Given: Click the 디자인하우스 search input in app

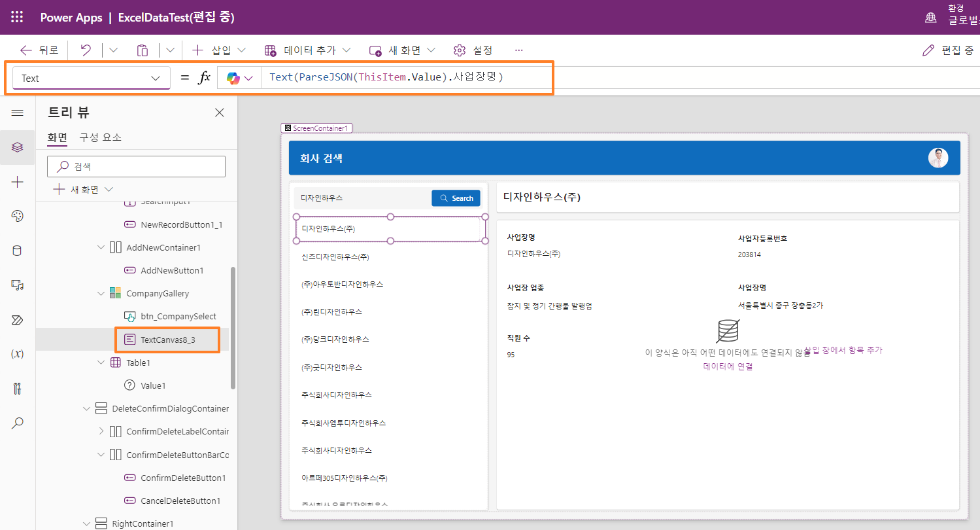Looking at the screenshot, I should pyautogui.click(x=363, y=198).
